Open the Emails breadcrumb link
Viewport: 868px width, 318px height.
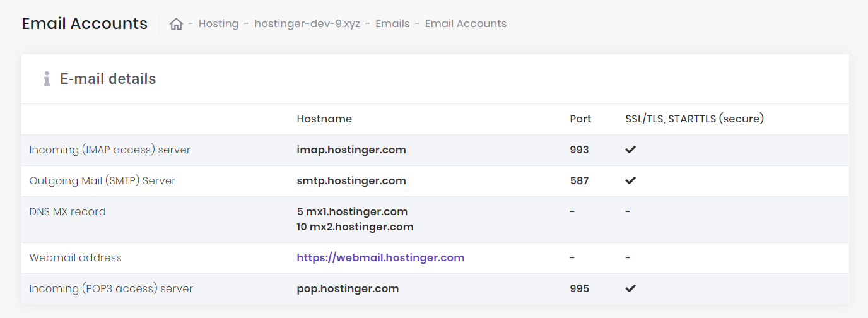pyautogui.click(x=392, y=24)
